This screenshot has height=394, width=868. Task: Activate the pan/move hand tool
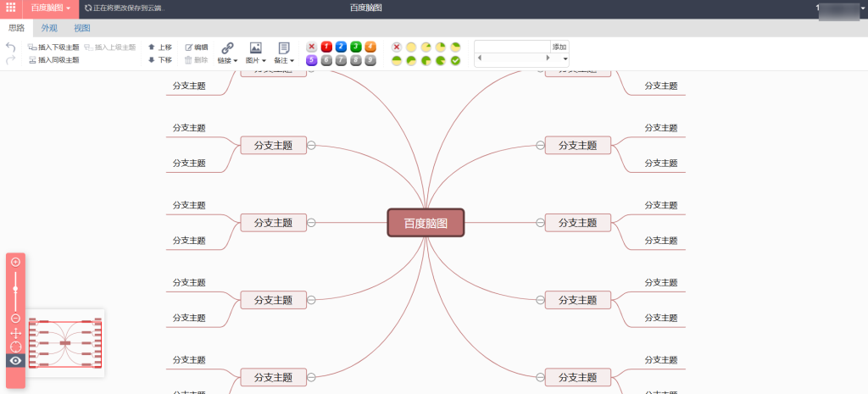(15, 333)
